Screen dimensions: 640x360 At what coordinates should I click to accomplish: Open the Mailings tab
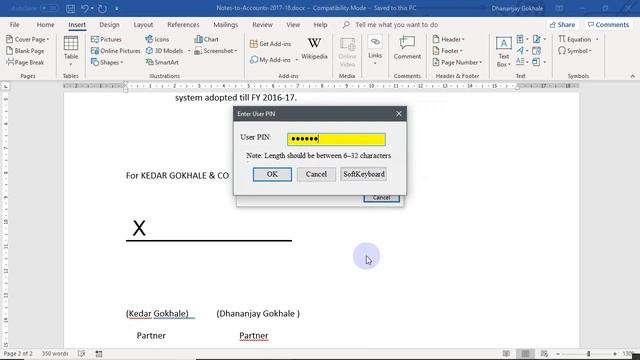click(x=225, y=24)
